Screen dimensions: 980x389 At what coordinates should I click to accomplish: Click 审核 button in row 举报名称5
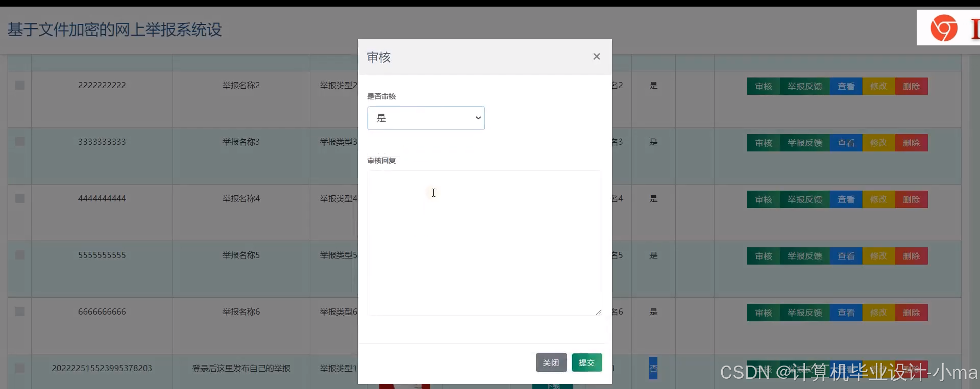point(764,256)
